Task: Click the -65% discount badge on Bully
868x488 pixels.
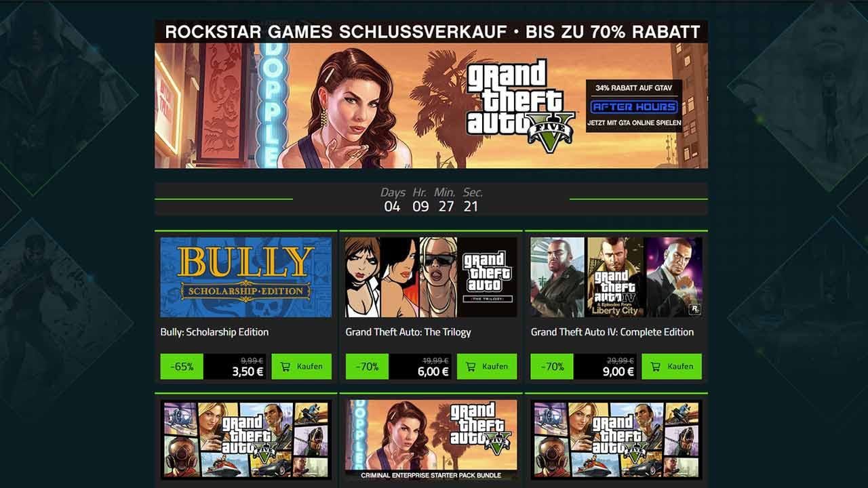Action: [182, 367]
